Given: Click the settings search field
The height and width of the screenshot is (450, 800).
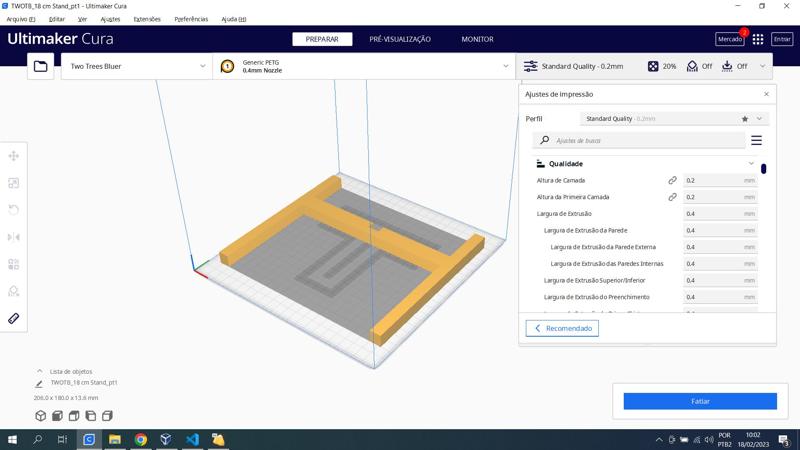Looking at the screenshot, I should click(639, 140).
